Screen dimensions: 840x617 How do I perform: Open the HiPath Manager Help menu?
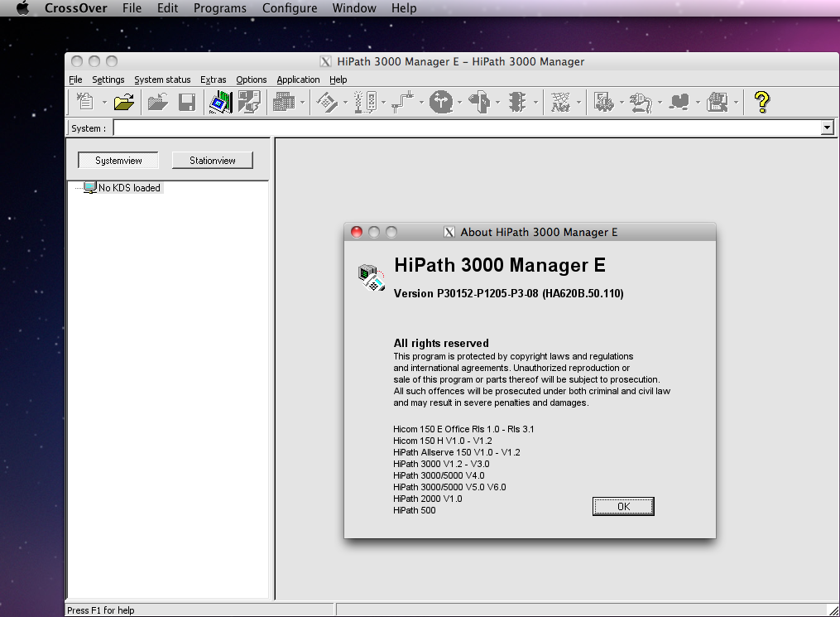338,80
